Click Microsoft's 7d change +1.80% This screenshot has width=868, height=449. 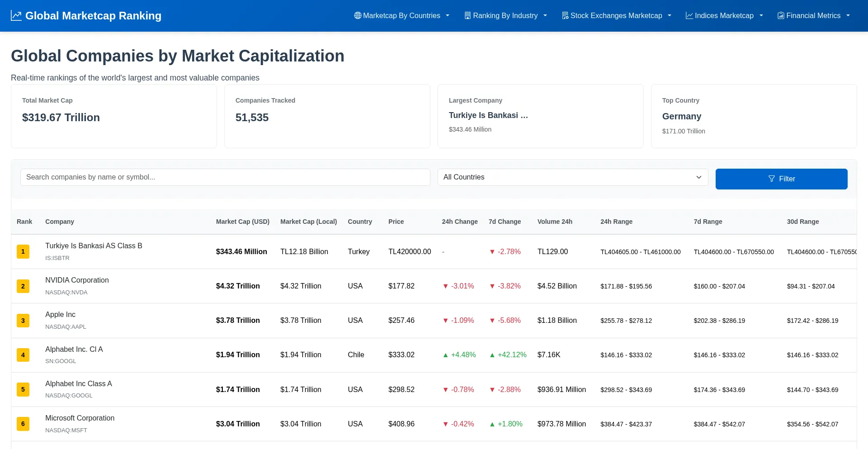pyautogui.click(x=506, y=424)
